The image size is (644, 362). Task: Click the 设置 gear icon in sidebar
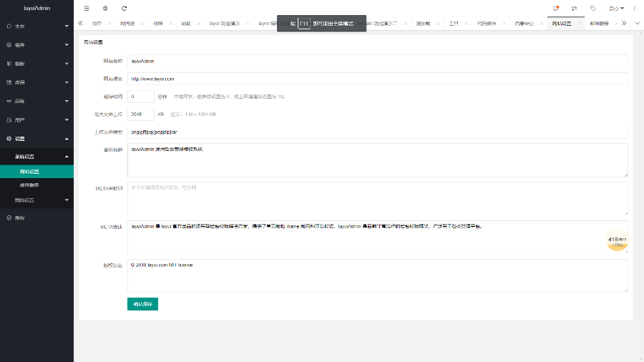coord(9,139)
